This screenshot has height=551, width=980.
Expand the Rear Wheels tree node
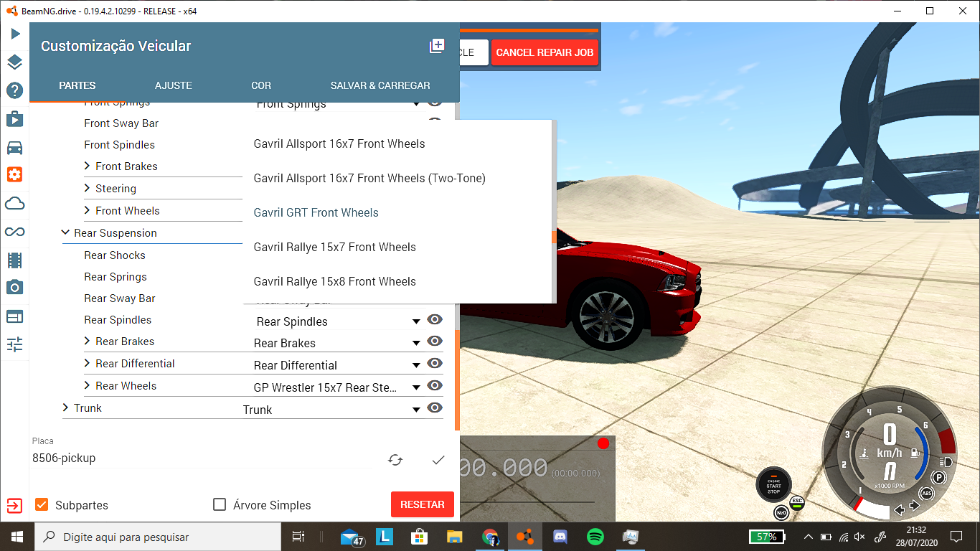[x=88, y=385]
